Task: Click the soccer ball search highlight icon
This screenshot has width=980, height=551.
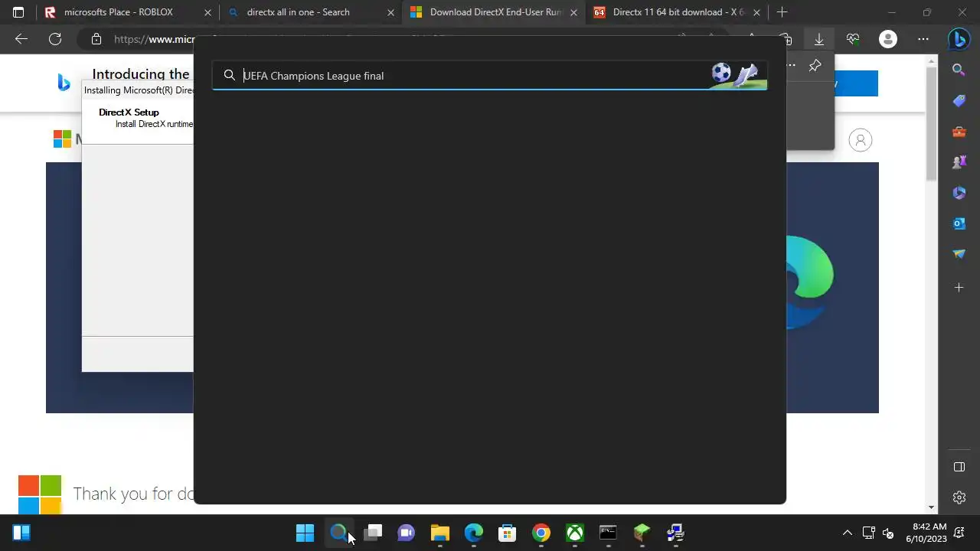Action: [721, 73]
